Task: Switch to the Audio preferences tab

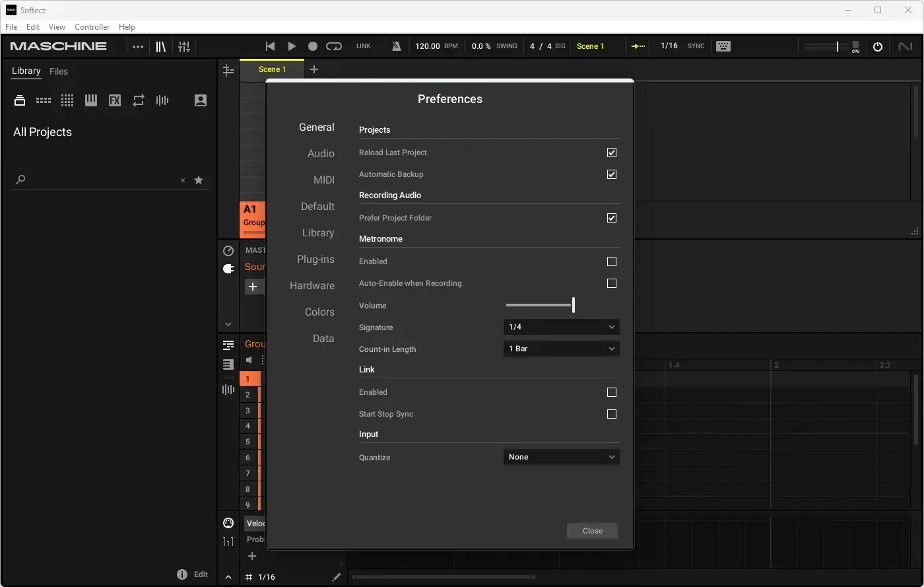Action: (321, 153)
